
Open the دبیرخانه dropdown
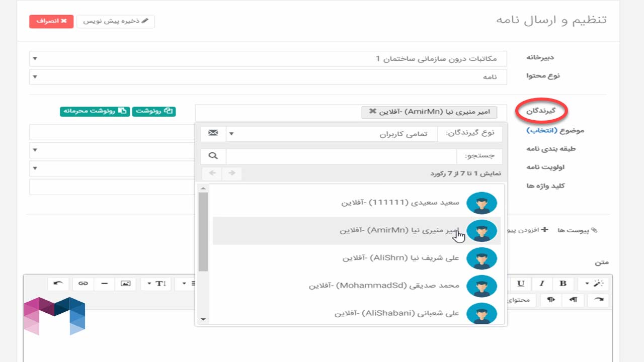268,59
